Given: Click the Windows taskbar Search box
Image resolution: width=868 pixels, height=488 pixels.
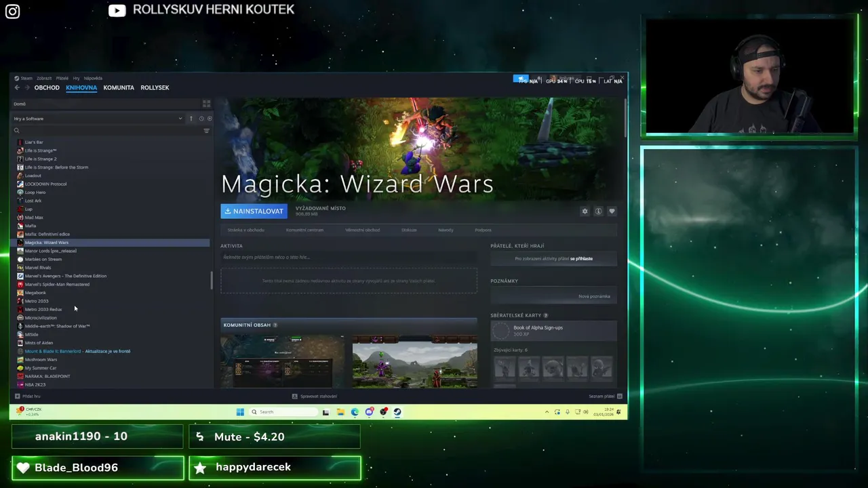Looking at the screenshot, I should pos(283,411).
